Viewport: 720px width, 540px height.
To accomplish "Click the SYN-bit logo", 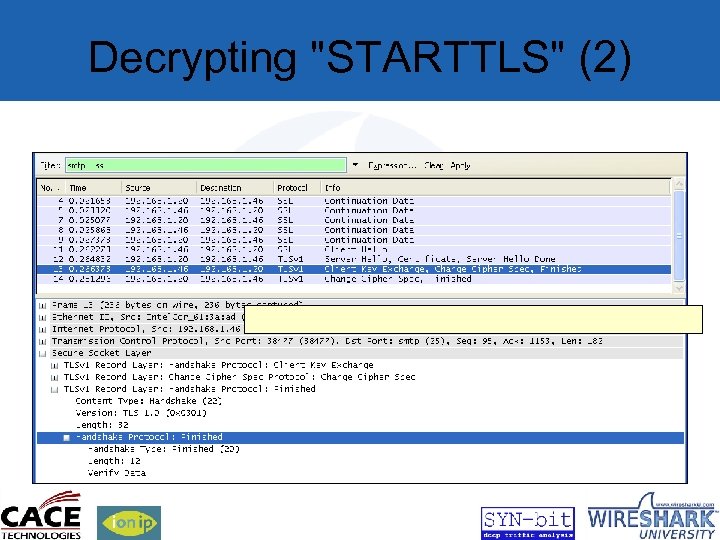I will click(x=528, y=523).
